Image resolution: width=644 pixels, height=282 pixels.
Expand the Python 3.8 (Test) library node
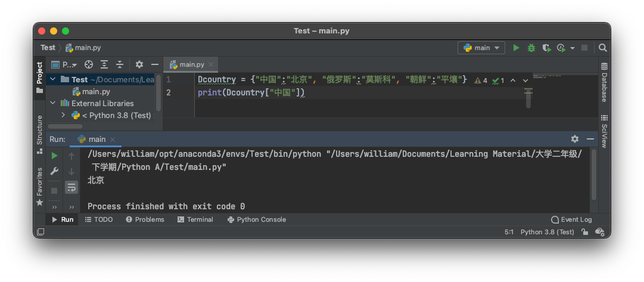click(x=63, y=115)
